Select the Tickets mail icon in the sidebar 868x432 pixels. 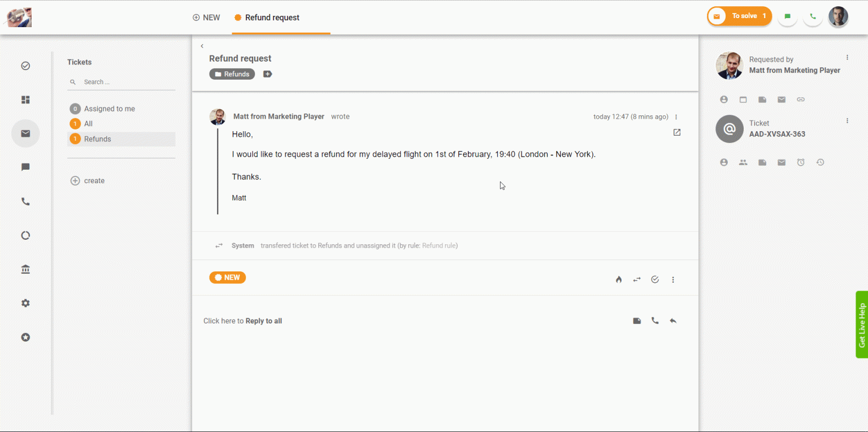(x=25, y=133)
